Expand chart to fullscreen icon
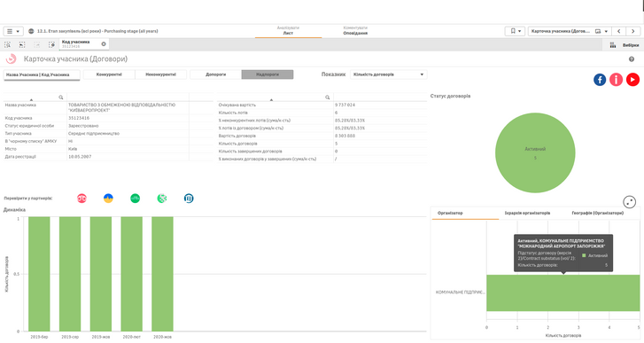 click(x=630, y=202)
